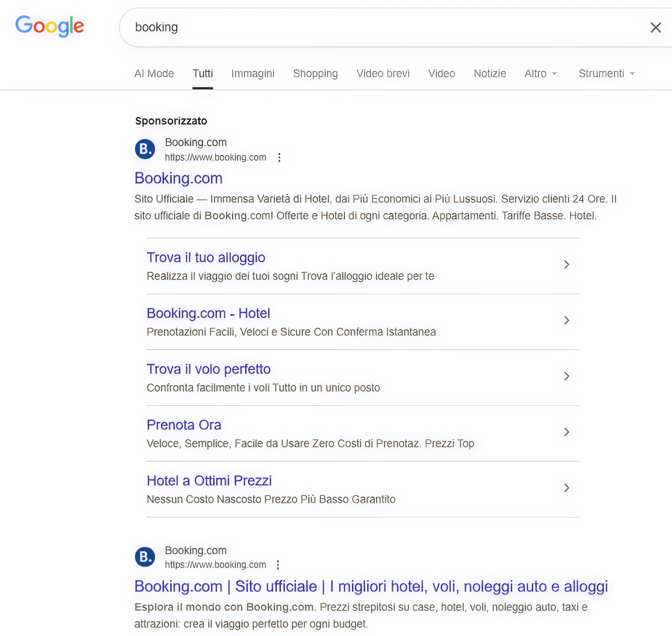Open the Strumenti dropdown
The width and height of the screenshot is (672, 636).
(x=606, y=74)
